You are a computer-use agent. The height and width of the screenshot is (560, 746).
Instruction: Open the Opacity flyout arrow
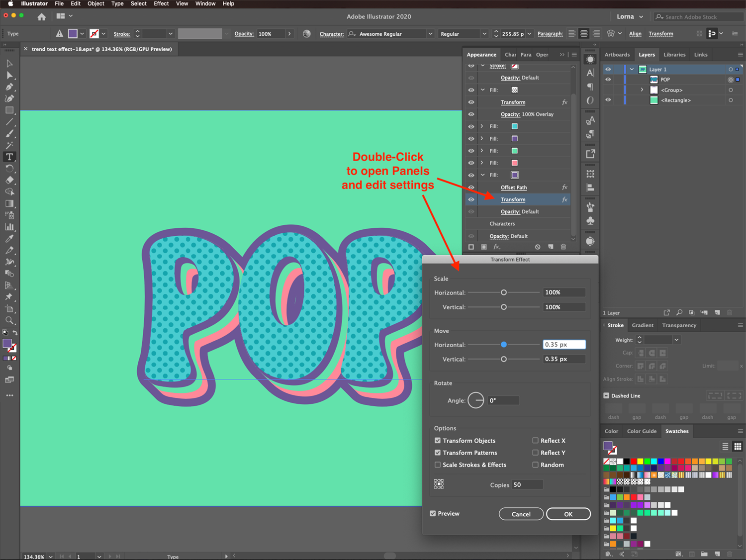point(289,34)
